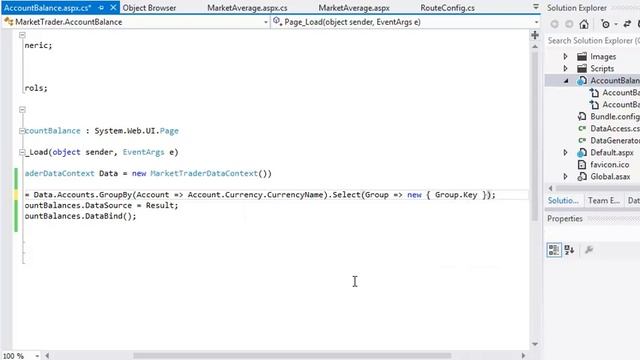
Task: Open the active documents list dropdown
Action: coord(536,7)
